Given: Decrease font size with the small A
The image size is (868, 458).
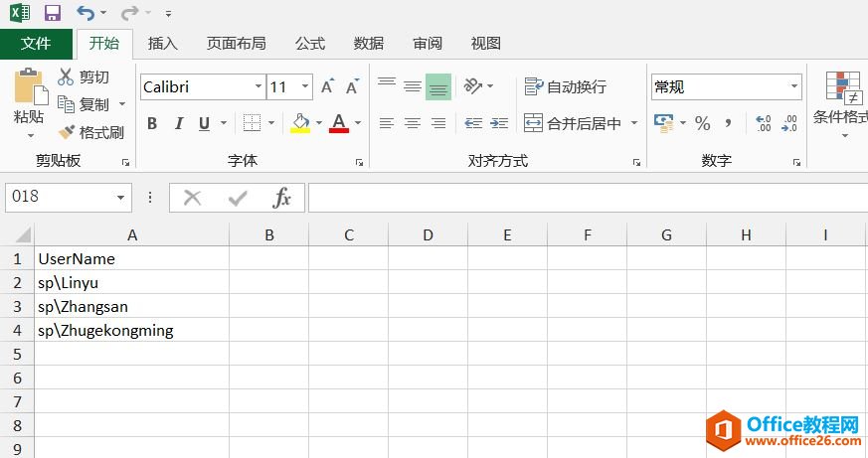Looking at the screenshot, I should [x=353, y=86].
